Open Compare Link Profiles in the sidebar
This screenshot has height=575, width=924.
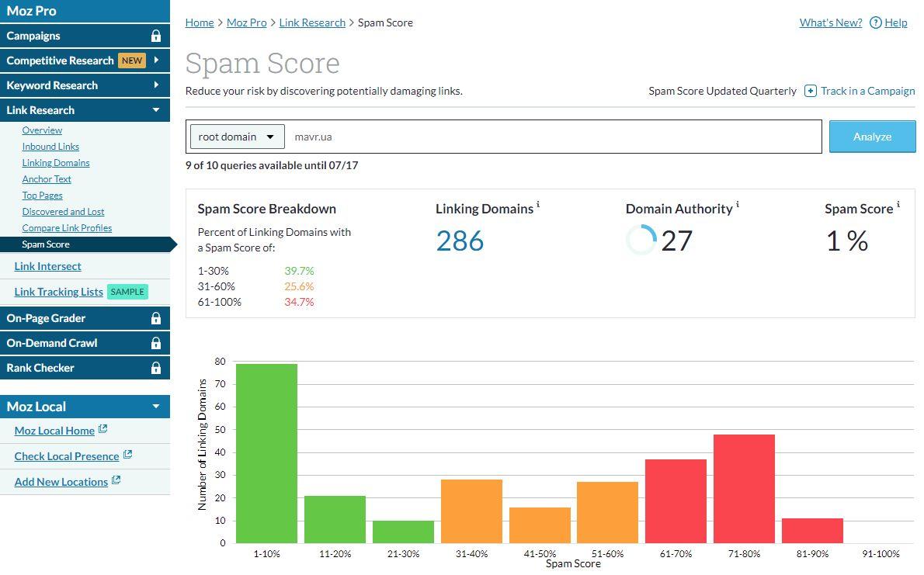point(67,228)
